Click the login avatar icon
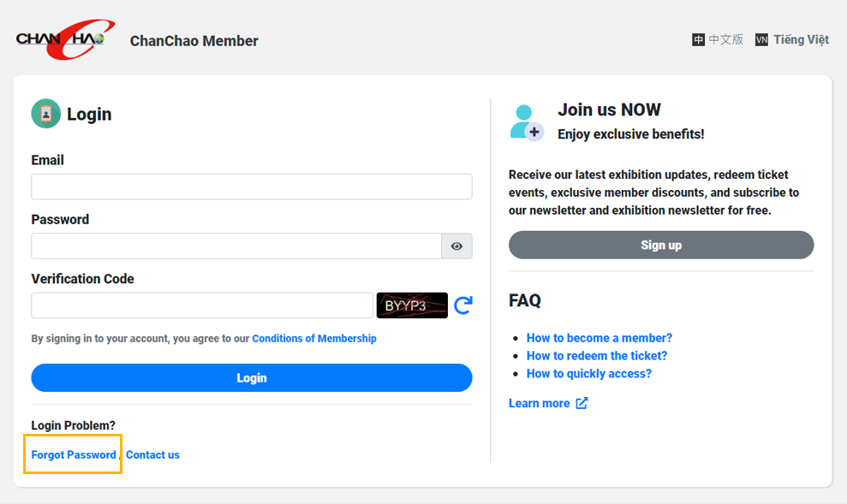 [x=46, y=114]
